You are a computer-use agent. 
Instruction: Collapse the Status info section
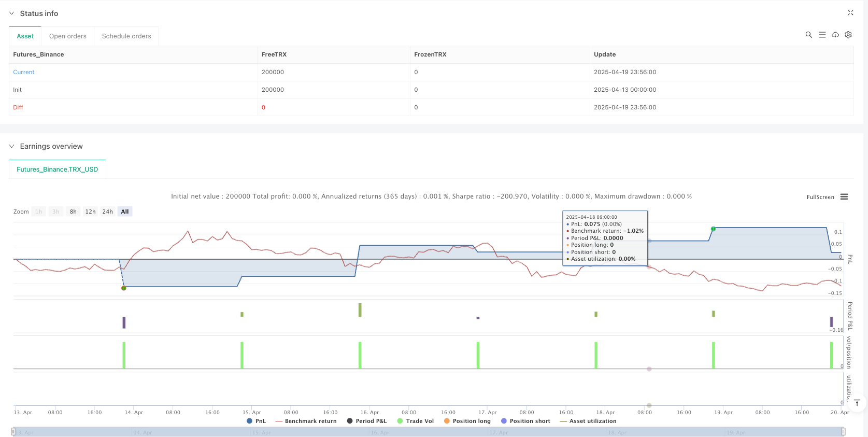[x=11, y=13]
